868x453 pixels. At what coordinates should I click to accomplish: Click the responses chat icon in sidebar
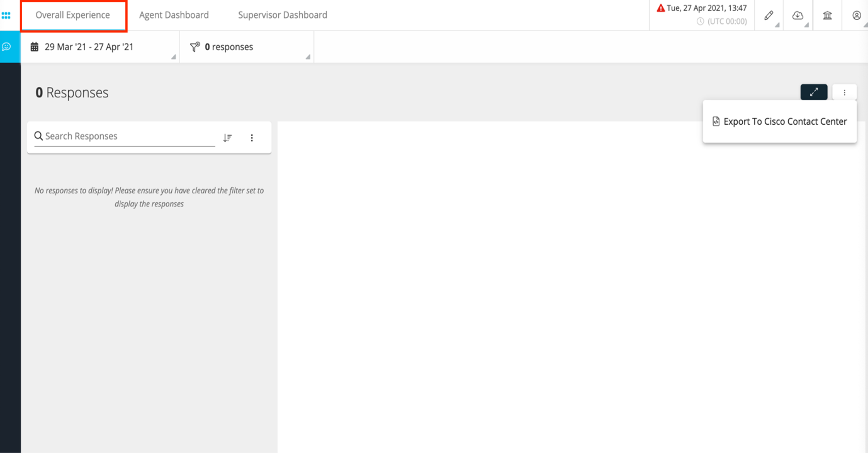coord(6,47)
